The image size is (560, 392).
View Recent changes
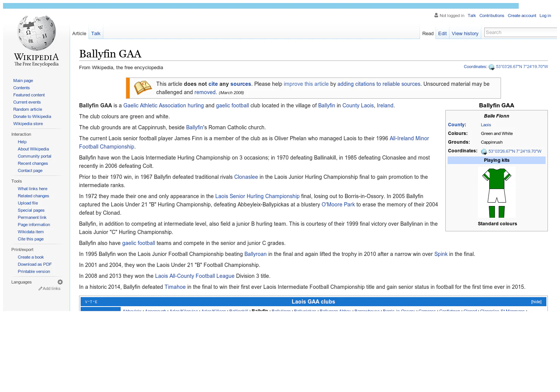pos(33,163)
